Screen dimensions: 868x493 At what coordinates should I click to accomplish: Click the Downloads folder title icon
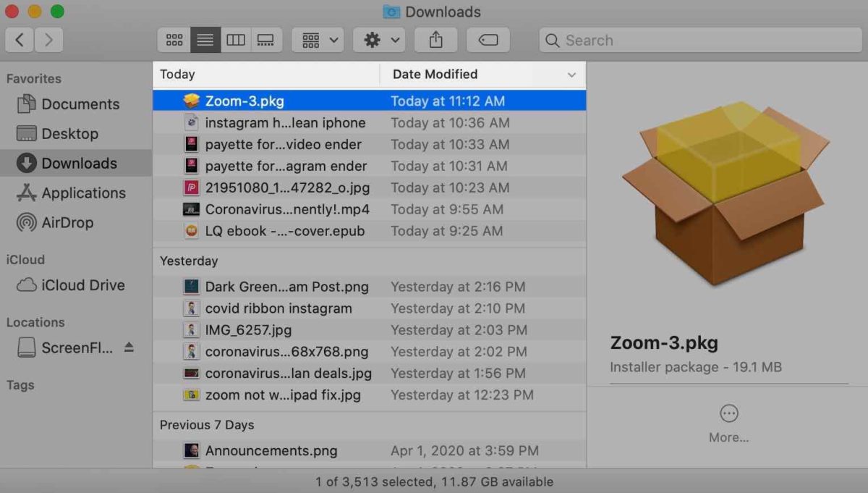click(391, 12)
